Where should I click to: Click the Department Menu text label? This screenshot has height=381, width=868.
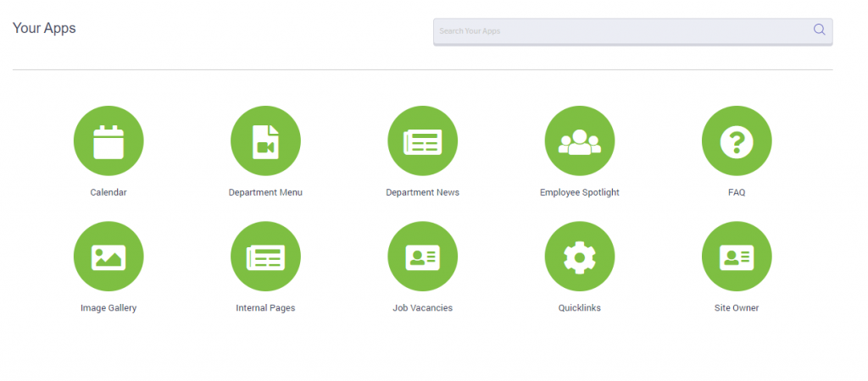265,192
